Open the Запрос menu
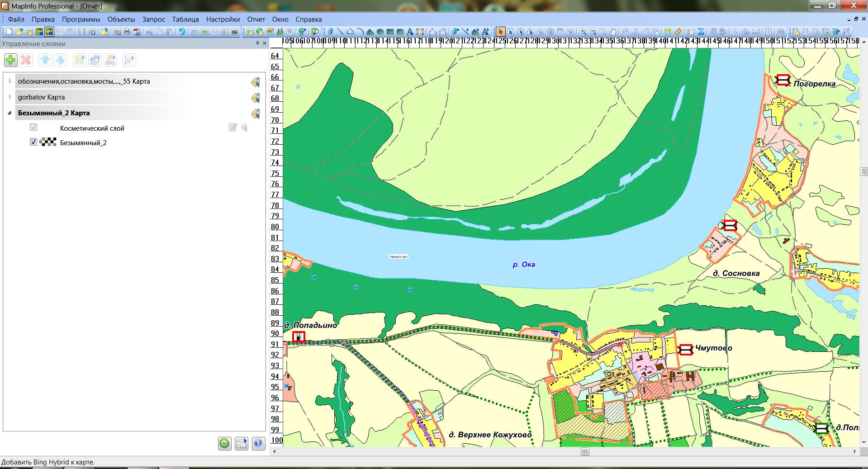Screen dimensions: 868x469 [153, 19]
